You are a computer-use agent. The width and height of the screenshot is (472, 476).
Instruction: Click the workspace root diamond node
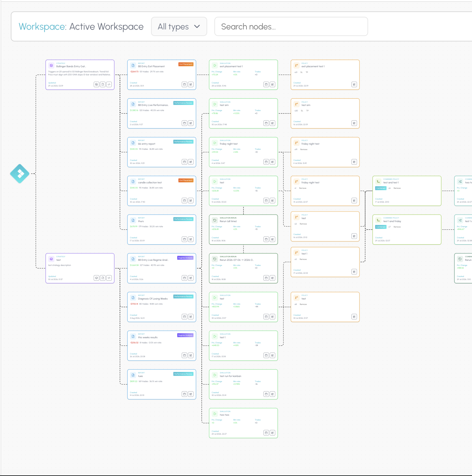pos(20,173)
